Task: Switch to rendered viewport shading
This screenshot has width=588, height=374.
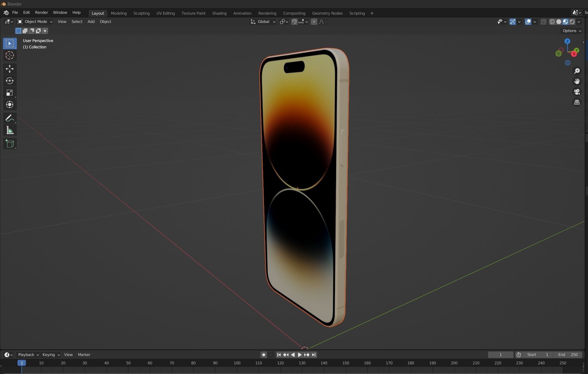Action: click(x=572, y=22)
